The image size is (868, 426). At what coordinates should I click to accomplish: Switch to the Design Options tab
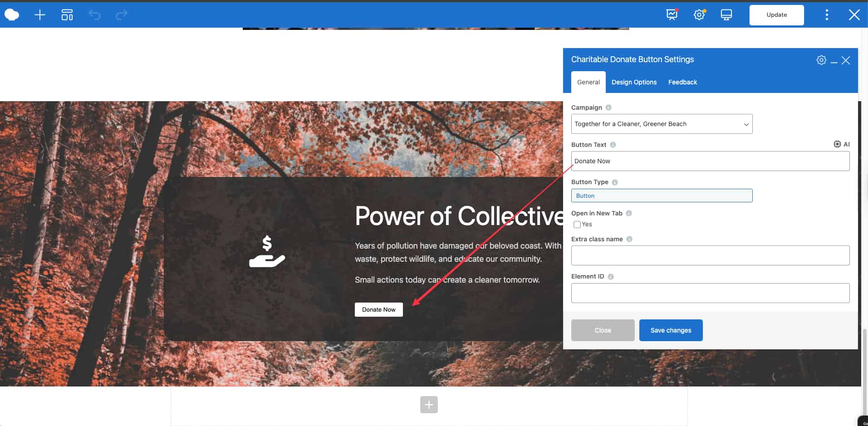click(x=634, y=82)
